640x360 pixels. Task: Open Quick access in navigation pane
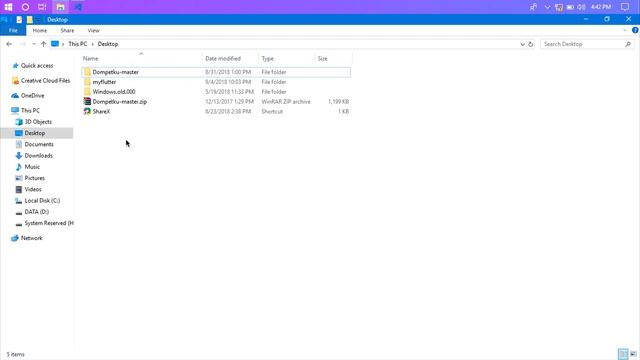(x=37, y=66)
